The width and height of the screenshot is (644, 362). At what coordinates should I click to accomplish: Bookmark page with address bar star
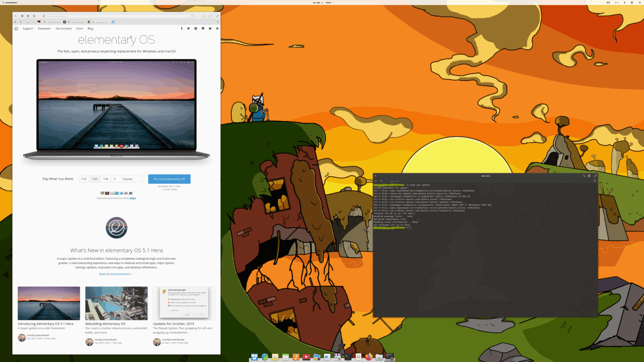click(x=192, y=16)
